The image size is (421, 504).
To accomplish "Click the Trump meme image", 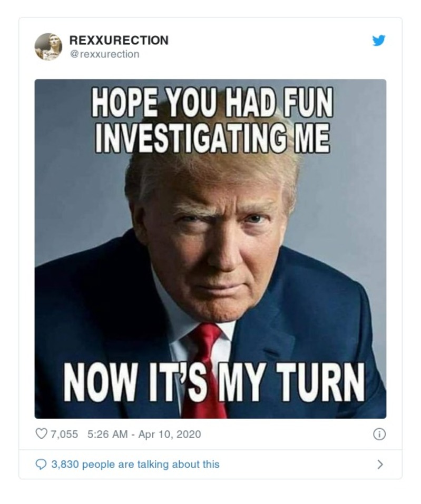I will point(211,248).
